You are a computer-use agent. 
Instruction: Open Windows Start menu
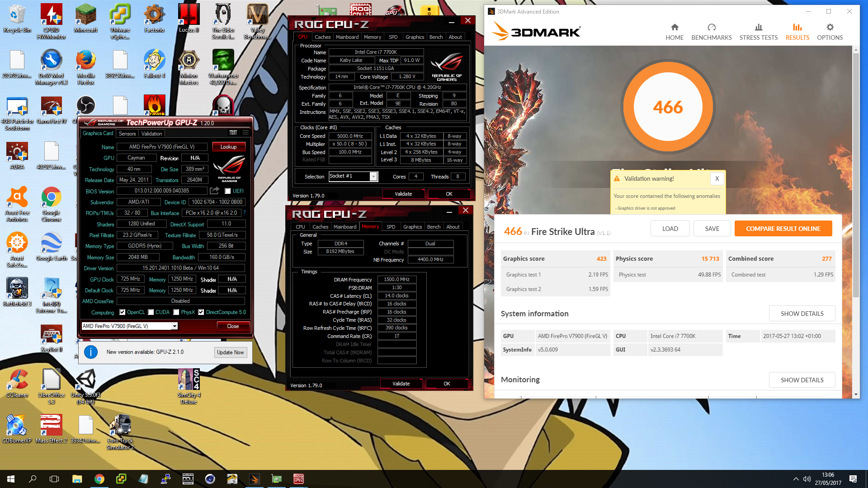11,479
